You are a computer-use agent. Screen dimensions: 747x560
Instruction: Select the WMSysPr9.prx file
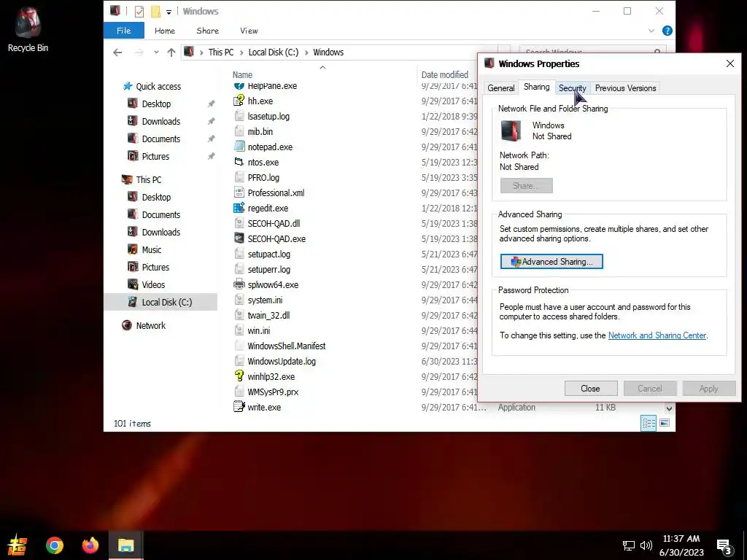[x=273, y=392]
